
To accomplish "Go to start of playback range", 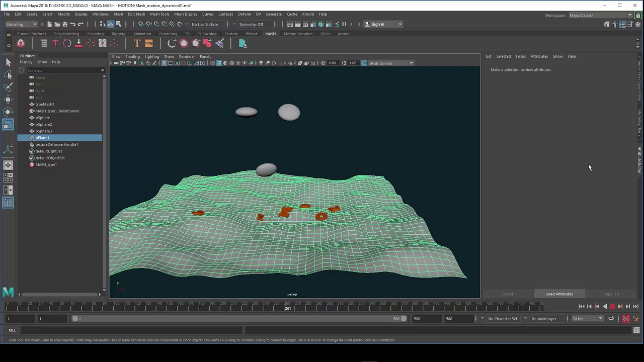I will click(582, 306).
